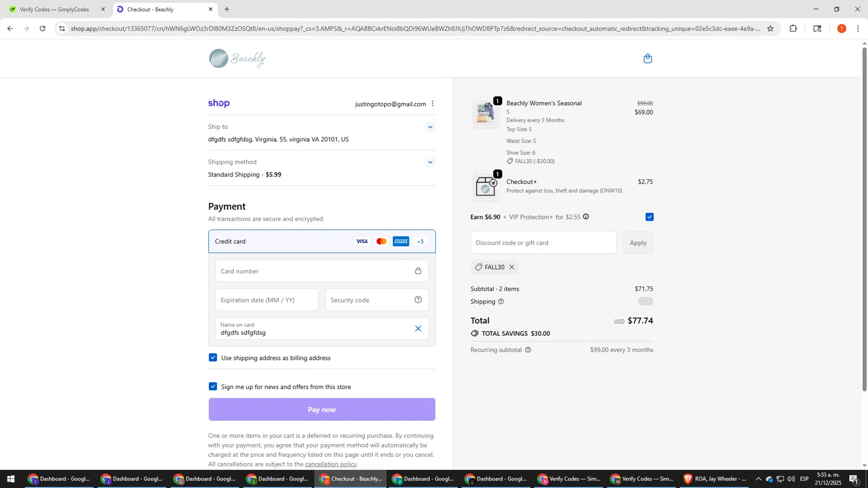
Task: Close the Checkout - Beachly tab
Action: [x=211, y=9]
